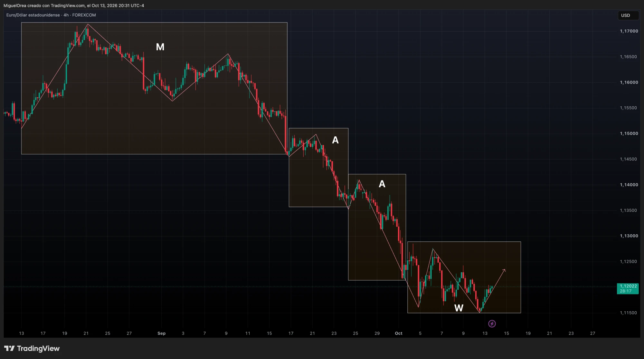Click the Sep label on time axis
The image size is (644, 359).
(x=161, y=333)
